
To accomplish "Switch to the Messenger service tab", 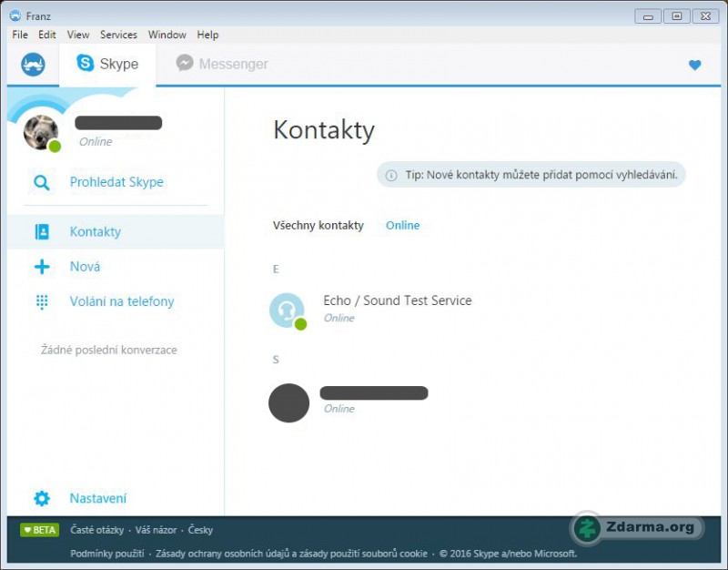I will coord(222,64).
